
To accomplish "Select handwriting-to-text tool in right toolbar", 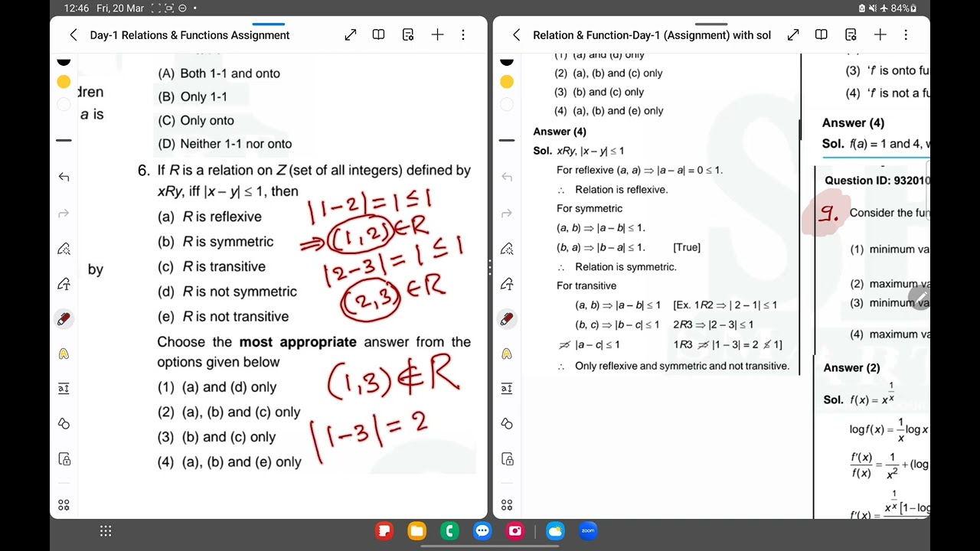I will click(506, 285).
